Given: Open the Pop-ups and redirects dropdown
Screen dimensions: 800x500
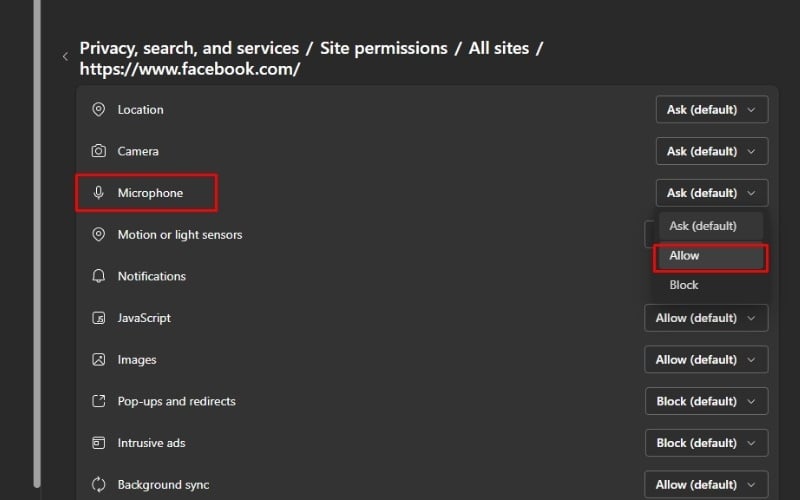Looking at the screenshot, I should [x=706, y=401].
